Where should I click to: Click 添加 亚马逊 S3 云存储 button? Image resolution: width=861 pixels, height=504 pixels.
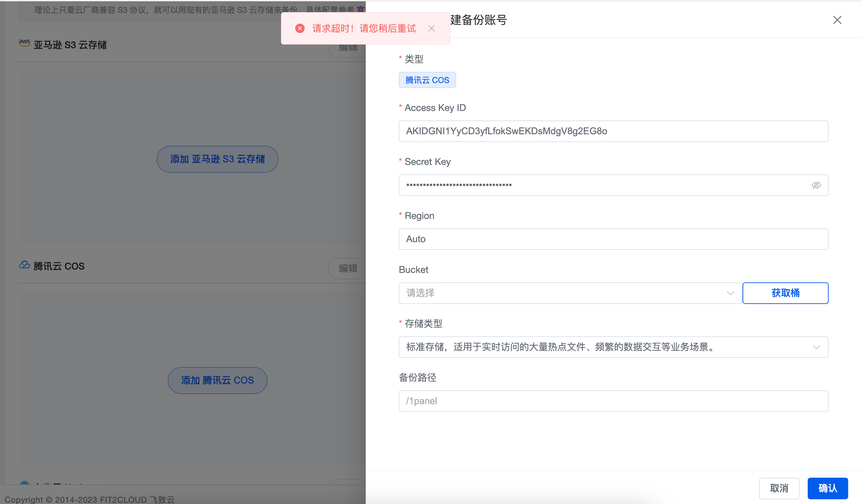click(x=217, y=159)
